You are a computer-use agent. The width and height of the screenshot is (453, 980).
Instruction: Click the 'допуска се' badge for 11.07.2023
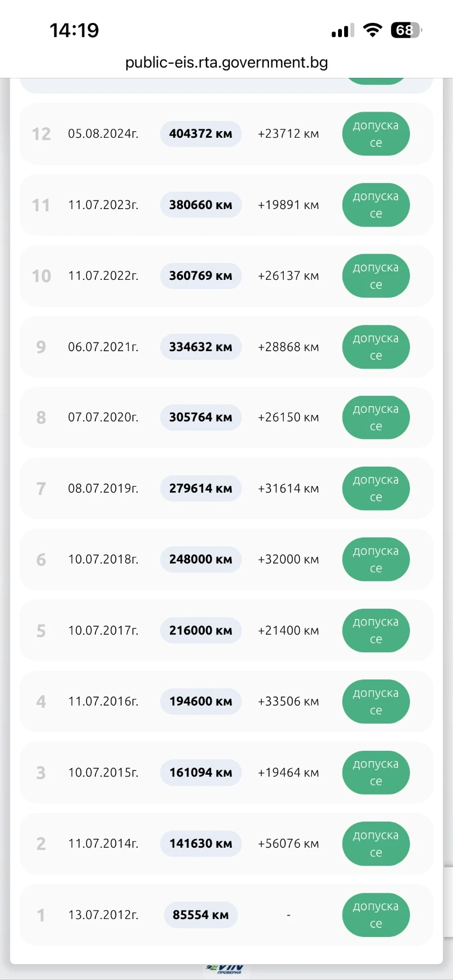[376, 205]
